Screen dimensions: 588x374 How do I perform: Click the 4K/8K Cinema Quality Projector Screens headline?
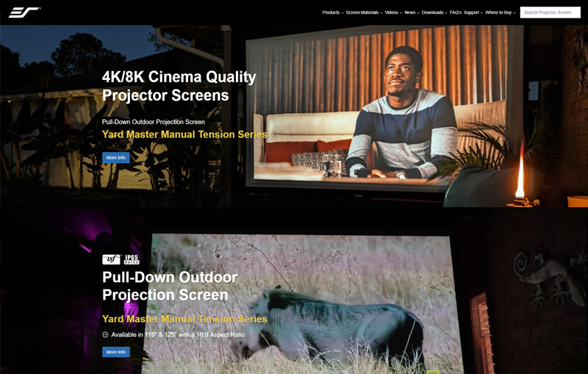click(179, 86)
